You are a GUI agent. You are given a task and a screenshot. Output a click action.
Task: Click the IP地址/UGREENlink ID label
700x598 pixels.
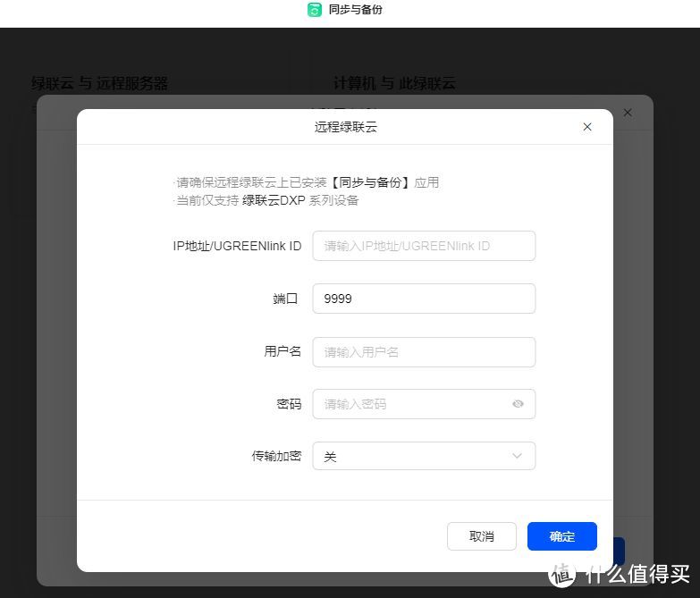pos(237,246)
